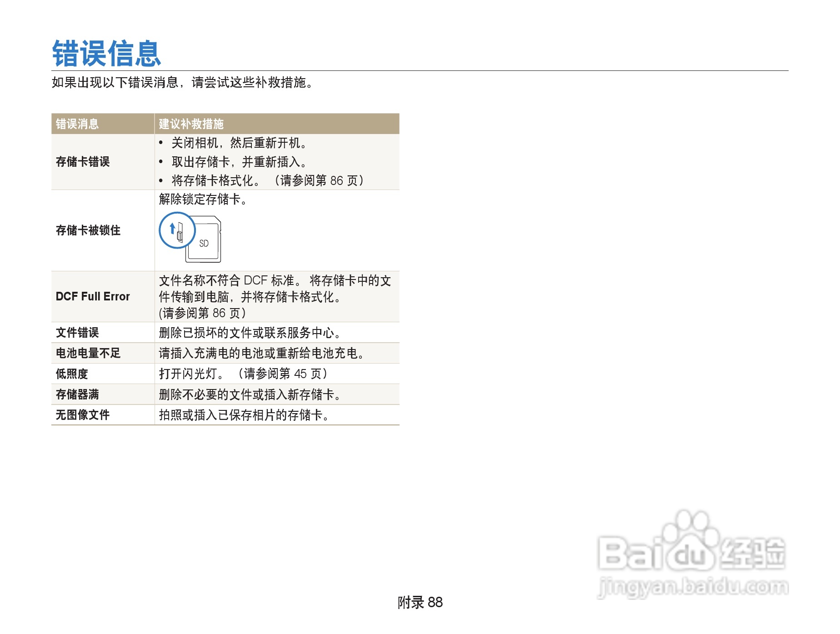Select the 文件错误 row label
840x634 pixels.
point(77,333)
